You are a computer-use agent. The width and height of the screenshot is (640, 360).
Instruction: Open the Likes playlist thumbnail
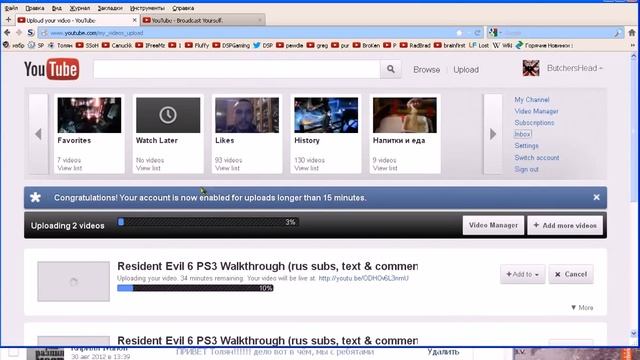coord(247,115)
